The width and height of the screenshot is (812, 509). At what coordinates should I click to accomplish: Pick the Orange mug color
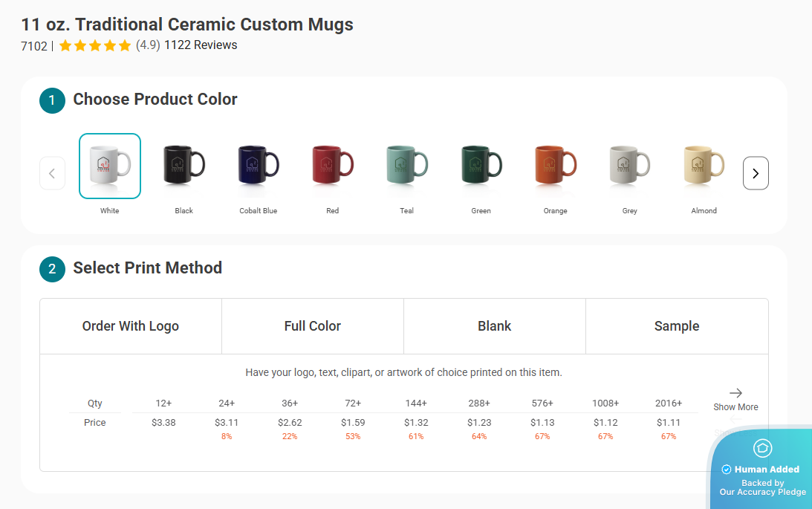(x=555, y=165)
